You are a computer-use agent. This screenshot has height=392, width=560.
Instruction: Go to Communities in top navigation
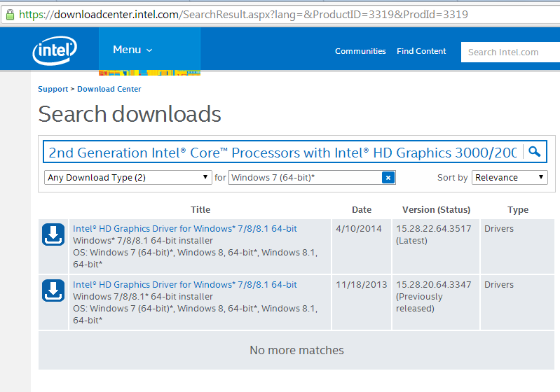pyautogui.click(x=360, y=51)
